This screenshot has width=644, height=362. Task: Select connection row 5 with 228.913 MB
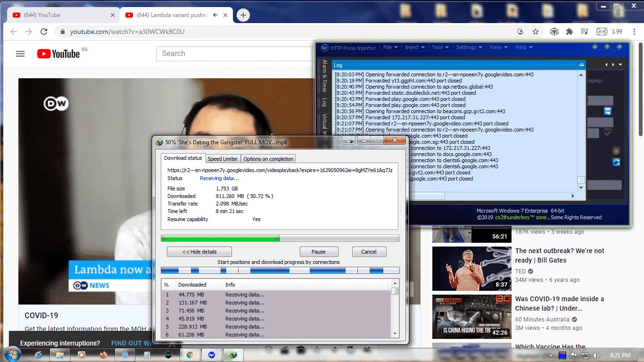pyautogui.click(x=276, y=327)
